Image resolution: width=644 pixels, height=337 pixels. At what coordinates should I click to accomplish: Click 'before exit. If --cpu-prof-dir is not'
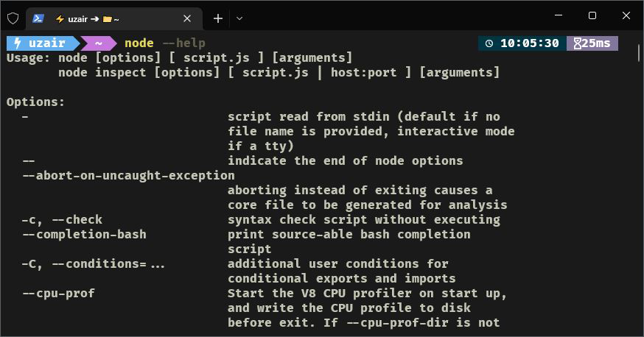(364, 323)
